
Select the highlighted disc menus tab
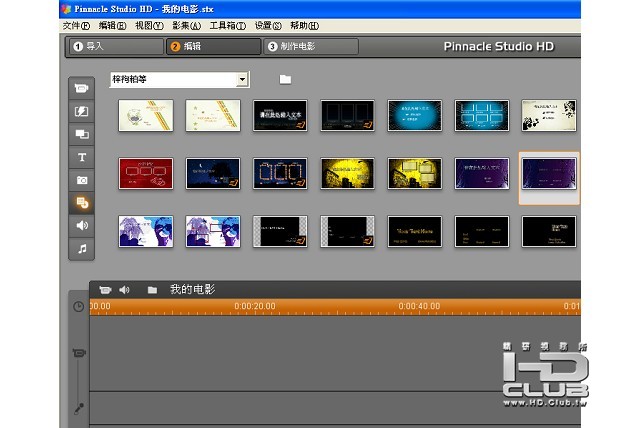pyautogui.click(x=82, y=203)
